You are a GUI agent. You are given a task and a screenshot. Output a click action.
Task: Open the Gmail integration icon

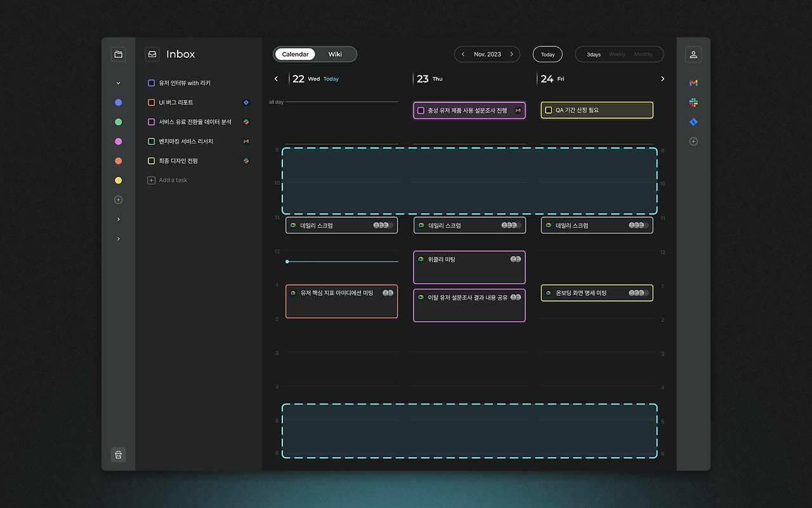pos(693,83)
